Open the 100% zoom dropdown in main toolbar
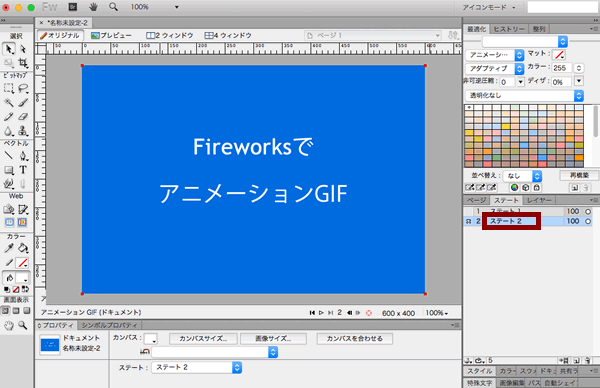The image size is (600, 388). point(176,7)
